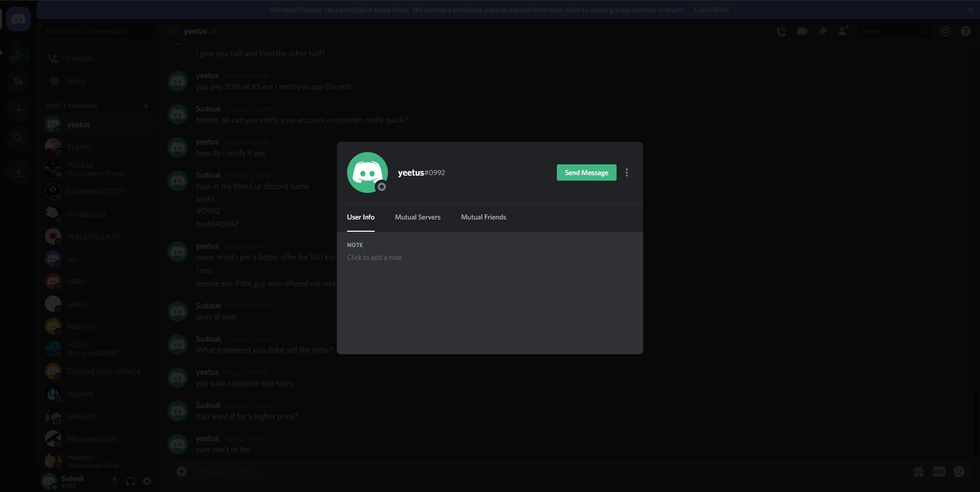Open more options in yeetus profile
Screen dimensions: 980x492
point(627,173)
